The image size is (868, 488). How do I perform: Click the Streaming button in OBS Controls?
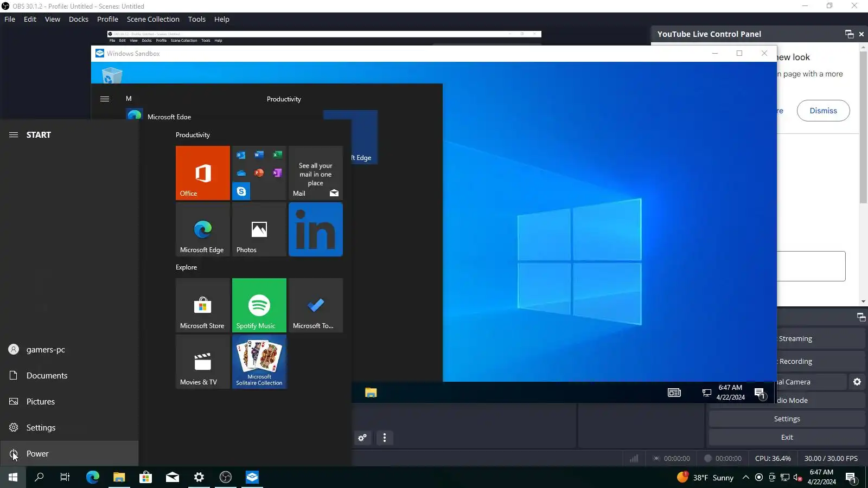pos(821,338)
